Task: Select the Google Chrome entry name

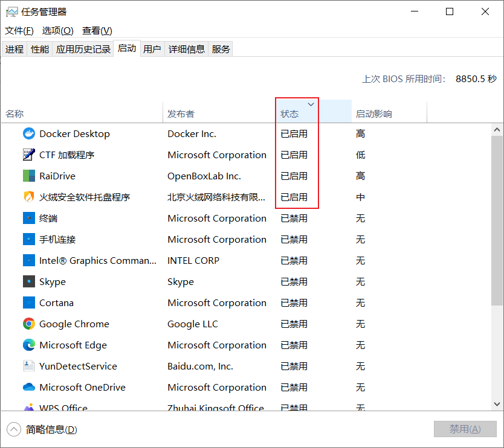Action: pyautogui.click(x=74, y=324)
